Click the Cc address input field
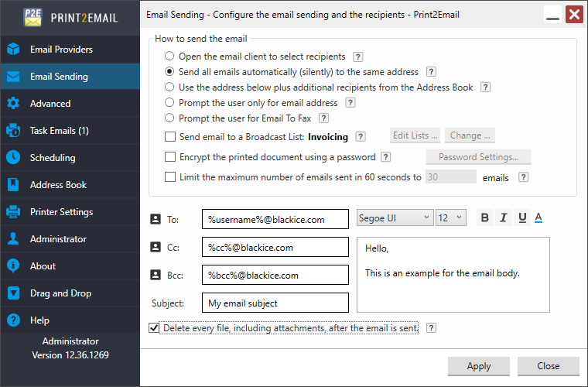 pos(275,247)
